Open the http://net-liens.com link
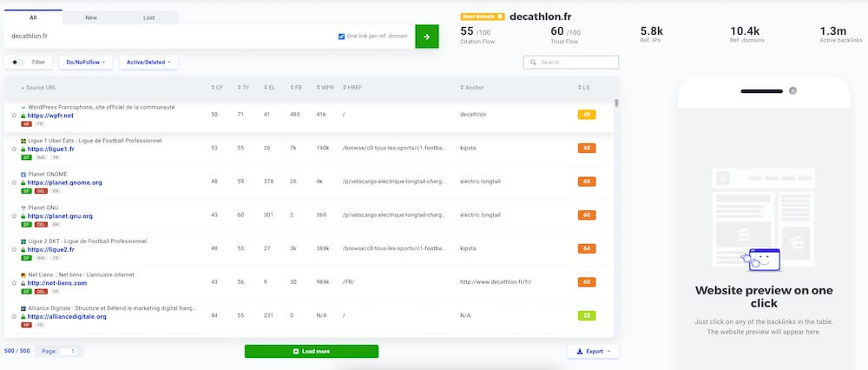The height and width of the screenshot is (370, 868). pyautogui.click(x=57, y=283)
